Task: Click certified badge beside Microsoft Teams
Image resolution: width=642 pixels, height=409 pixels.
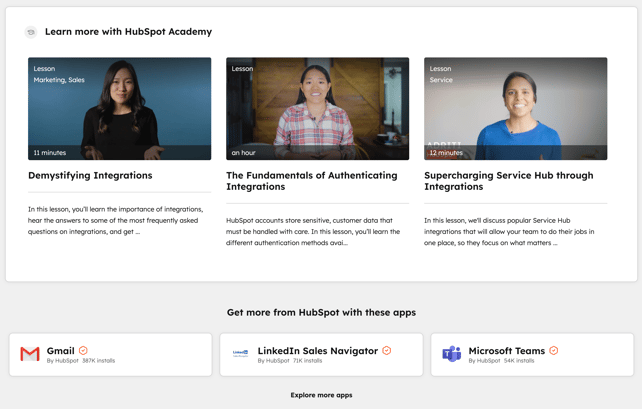Action: (x=554, y=350)
